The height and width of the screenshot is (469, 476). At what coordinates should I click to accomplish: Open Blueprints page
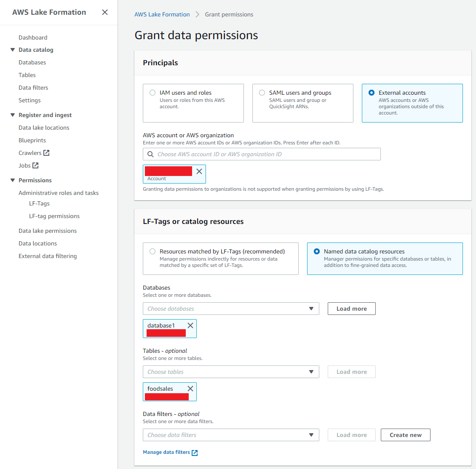(x=32, y=140)
